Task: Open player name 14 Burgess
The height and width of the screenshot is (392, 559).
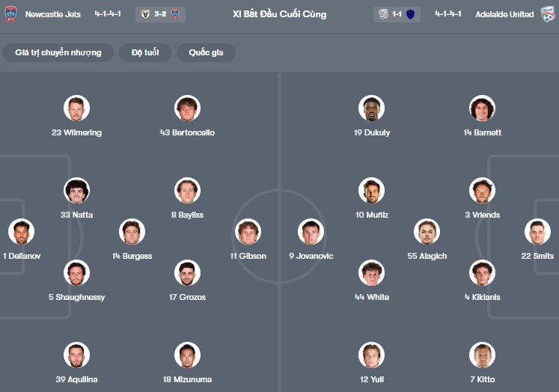Action: pos(132,256)
